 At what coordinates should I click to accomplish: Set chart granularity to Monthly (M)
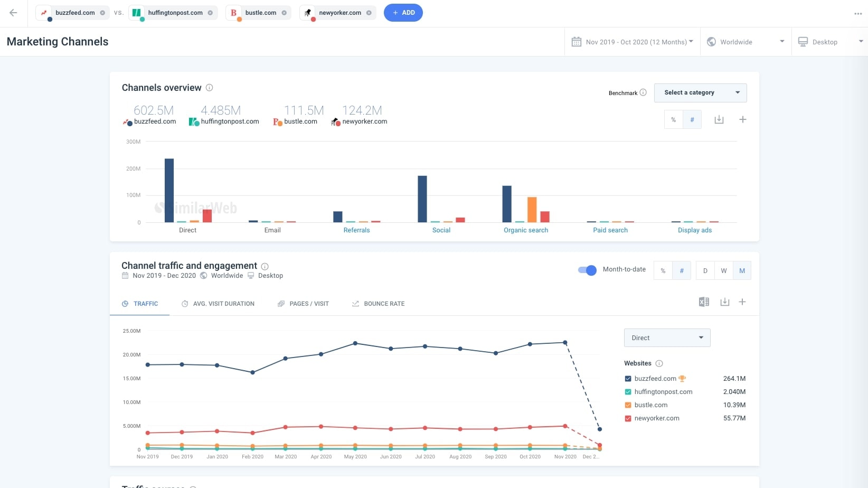742,270
